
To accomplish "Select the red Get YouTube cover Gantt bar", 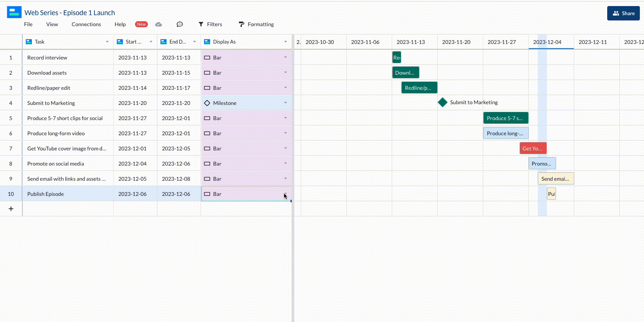I will click(x=533, y=148).
